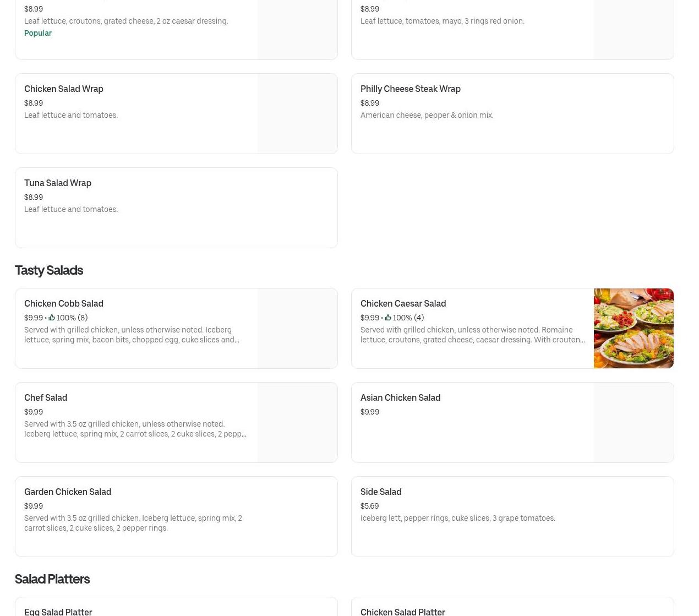The width and height of the screenshot is (699, 616).
Task: Click the Side Salad $5.69 price
Action: 369,506
